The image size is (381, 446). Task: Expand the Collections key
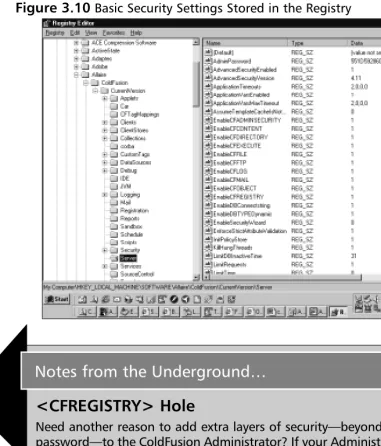(105, 138)
